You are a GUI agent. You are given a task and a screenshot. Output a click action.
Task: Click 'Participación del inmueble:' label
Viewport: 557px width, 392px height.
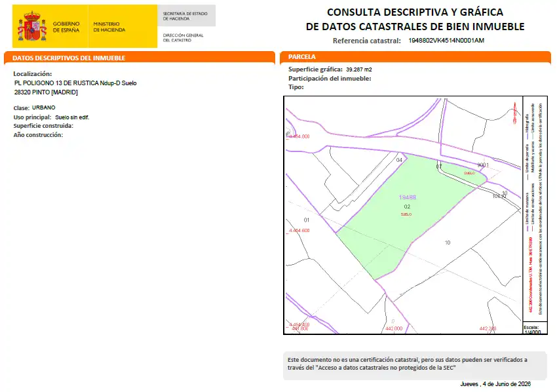point(330,79)
